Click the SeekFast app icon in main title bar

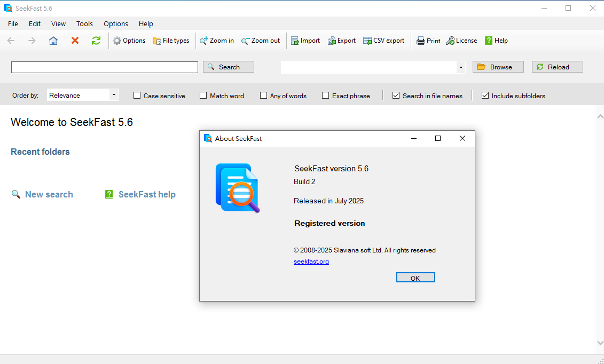[8, 8]
